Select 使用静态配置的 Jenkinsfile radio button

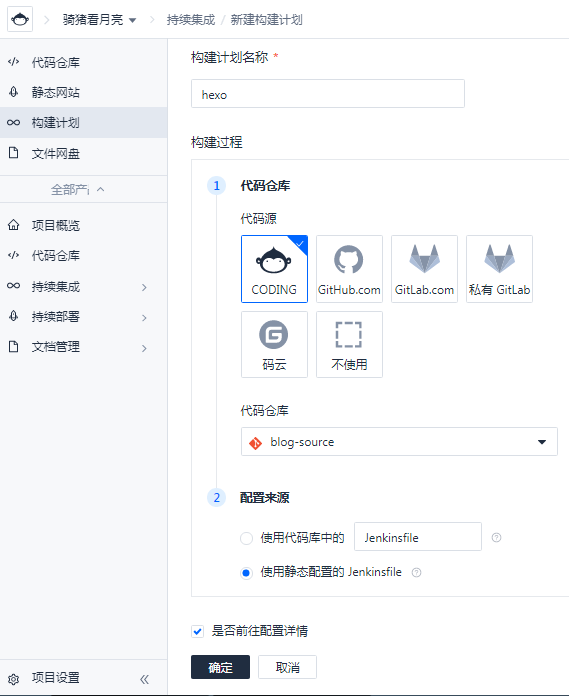click(246, 573)
